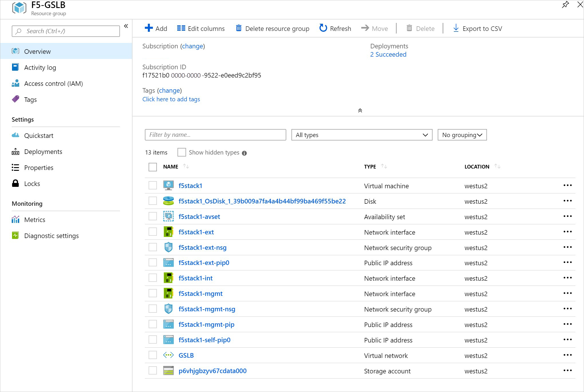Toggle the Show hidden types checkbox
The width and height of the screenshot is (584, 392).
coord(181,152)
